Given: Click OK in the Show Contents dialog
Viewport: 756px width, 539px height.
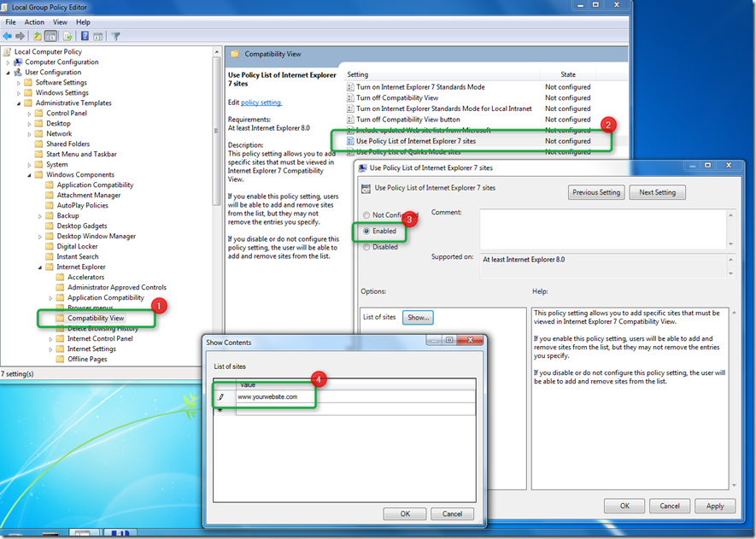Looking at the screenshot, I should (405, 514).
